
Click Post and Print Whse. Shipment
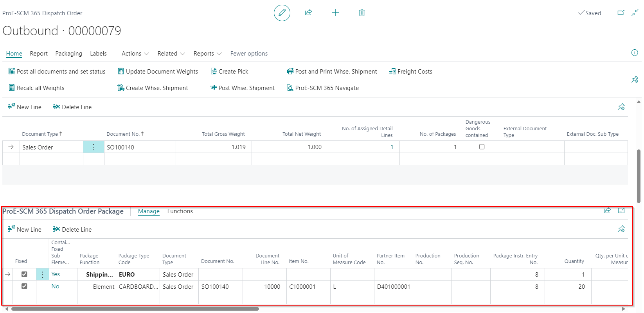pos(332,72)
